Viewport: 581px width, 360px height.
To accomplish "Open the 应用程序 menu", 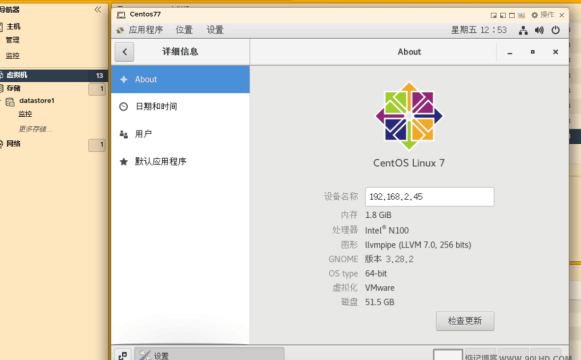I will tap(146, 30).
